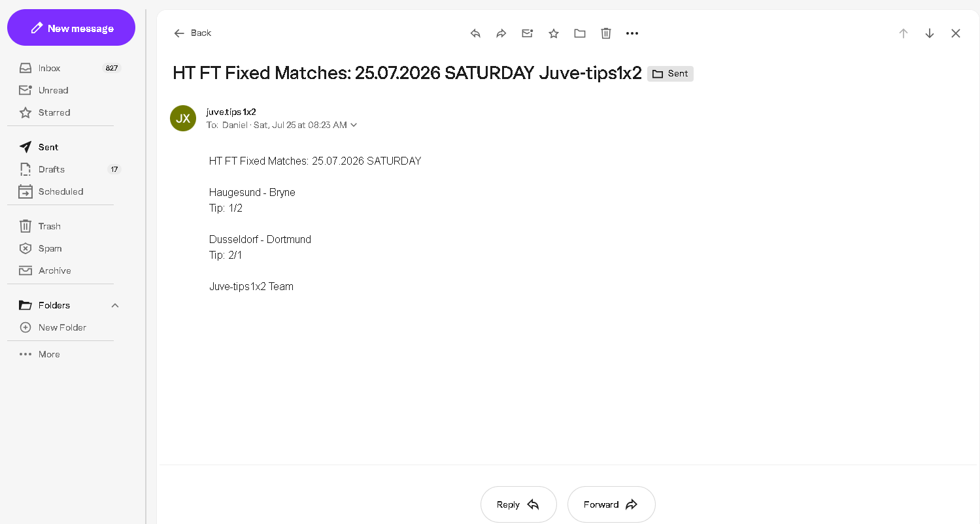Click the signature 'Juve-tips1x2 Team'
980x524 pixels.
click(251, 286)
